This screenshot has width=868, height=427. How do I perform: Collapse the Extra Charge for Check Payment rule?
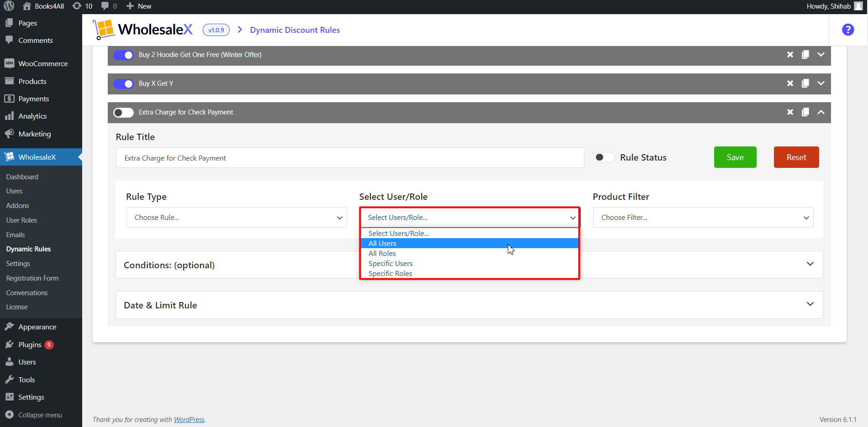click(x=821, y=112)
